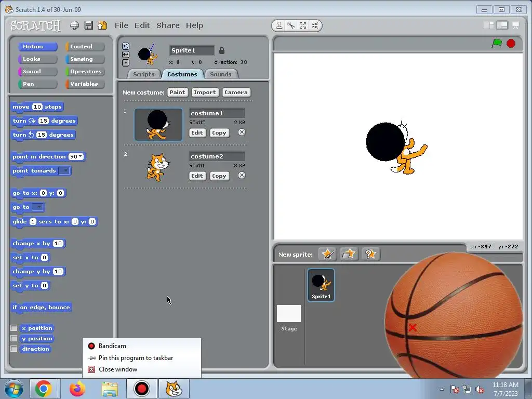Choose new sprite from file
532x399 pixels.
(349, 254)
